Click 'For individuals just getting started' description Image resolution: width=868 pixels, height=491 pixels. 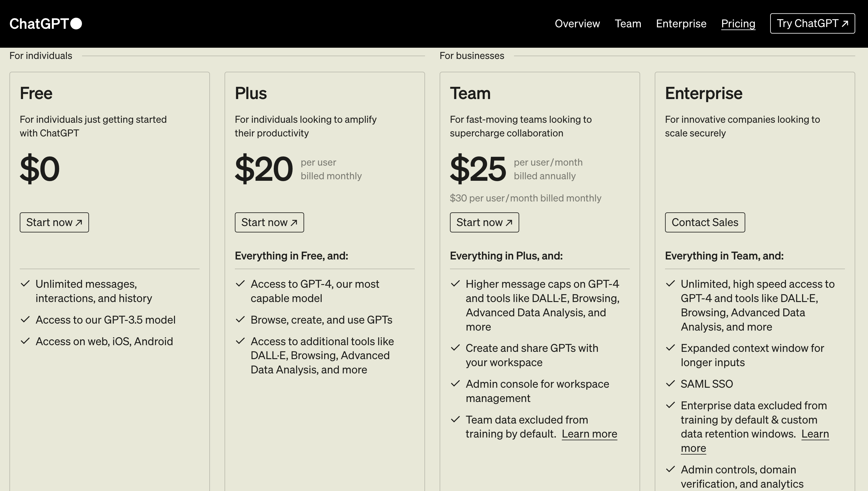[93, 126]
